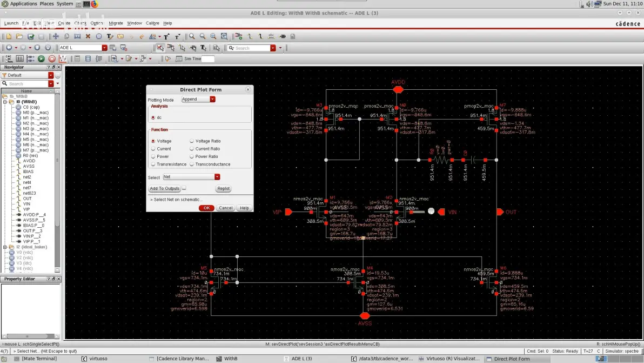Screen dimensions: 644x363
Task: Click the red Delete X icon
Action: pos(88,37)
